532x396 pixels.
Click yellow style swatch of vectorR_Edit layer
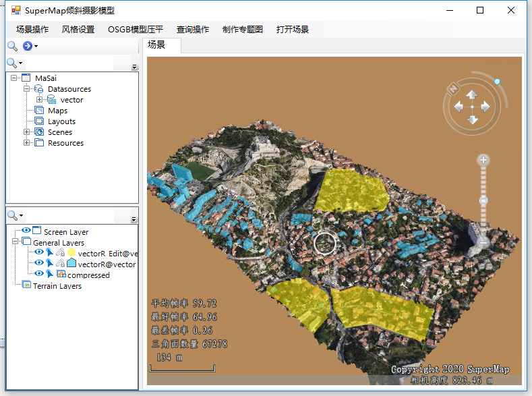tap(71, 252)
